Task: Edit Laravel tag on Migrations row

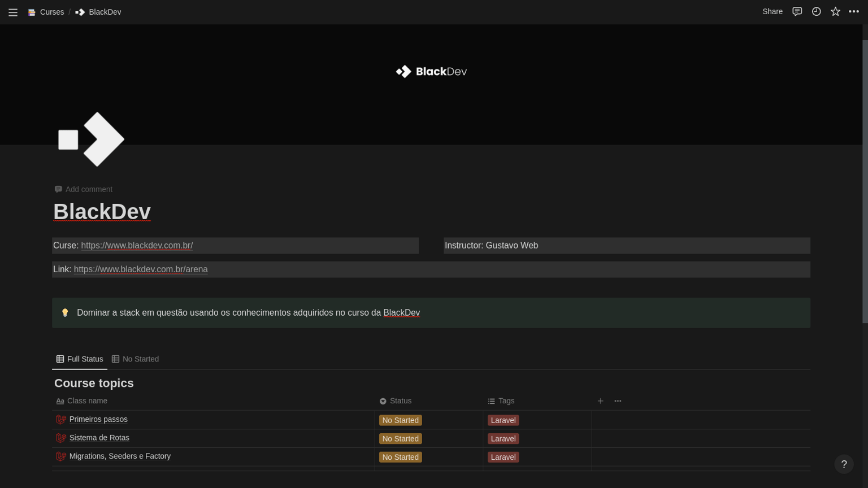Action: click(503, 457)
